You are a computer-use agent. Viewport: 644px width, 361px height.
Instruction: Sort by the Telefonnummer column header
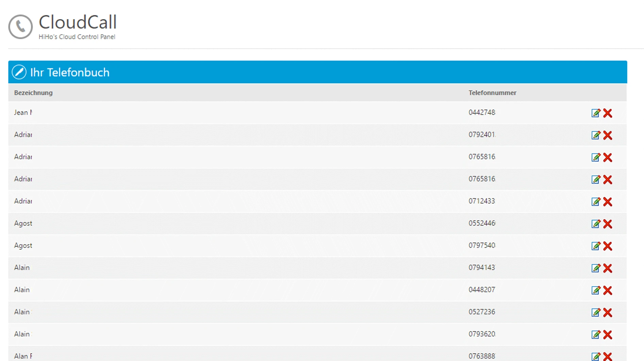tap(492, 93)
